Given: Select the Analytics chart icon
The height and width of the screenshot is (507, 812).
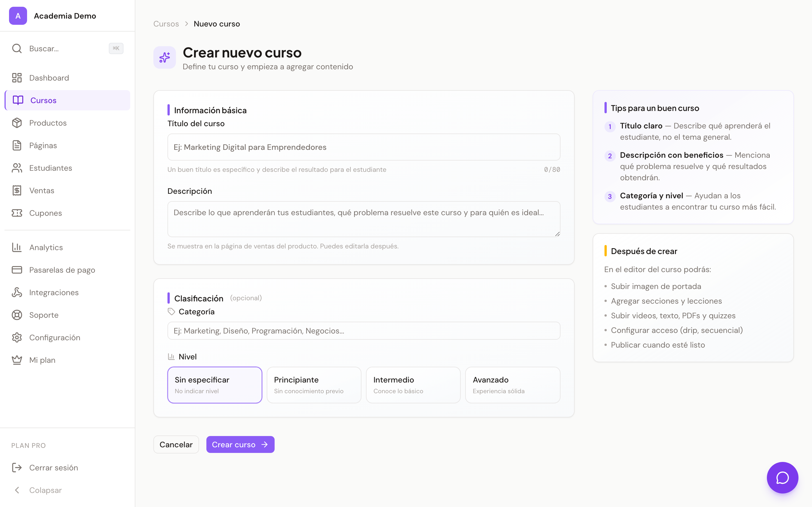Looking at the screenshot, I should 17,247.
